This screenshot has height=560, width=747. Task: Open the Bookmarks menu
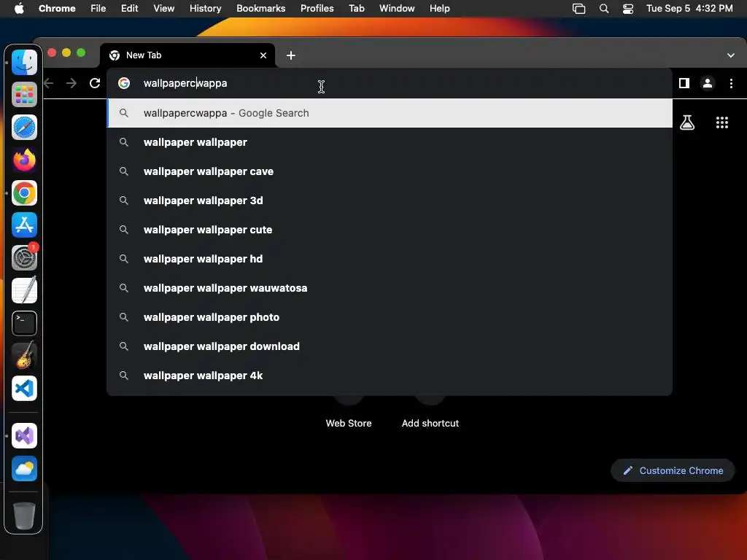click(x=260, y=9)
